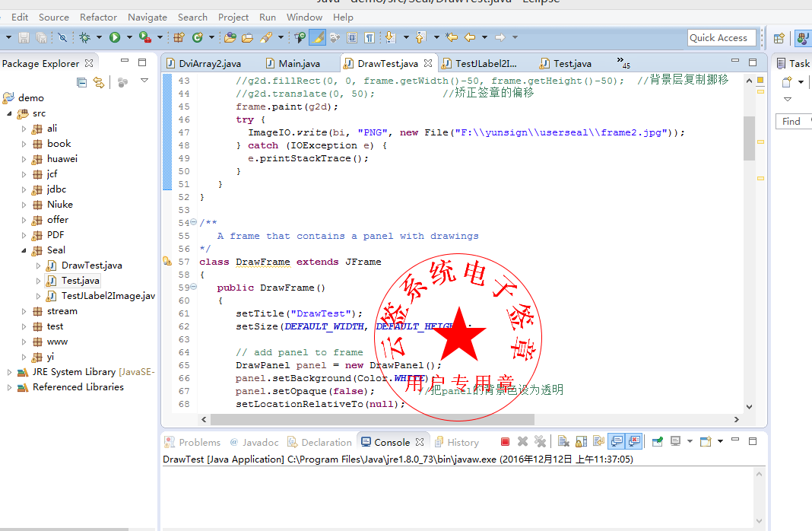Open Package Explorer View Menu triangle
The image size is (812, 531).
click(144, 81)
